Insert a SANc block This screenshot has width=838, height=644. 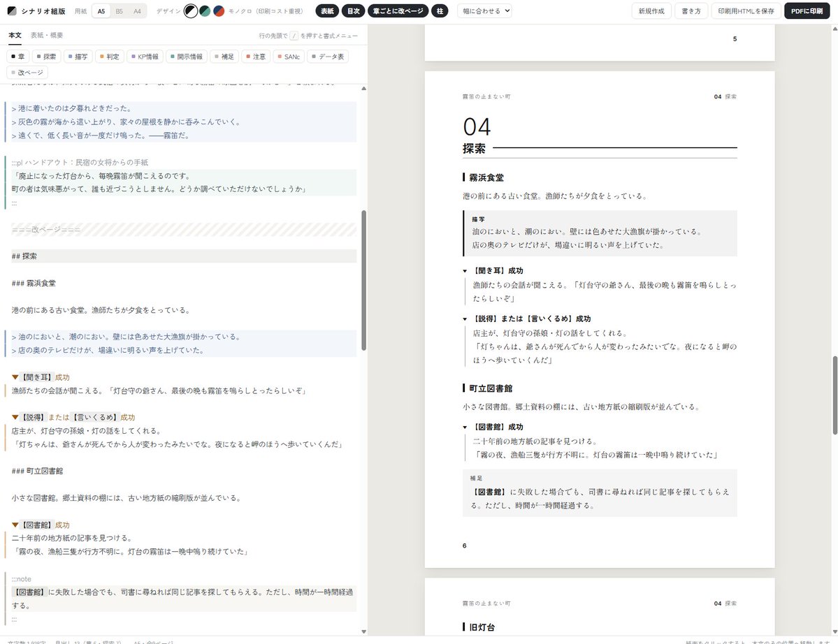289,57
